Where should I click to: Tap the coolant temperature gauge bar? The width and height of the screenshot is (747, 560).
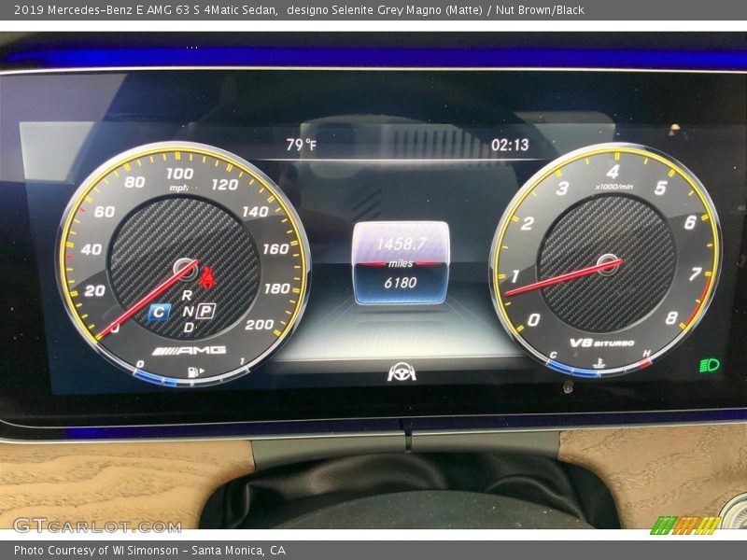[x=599, y=368]
